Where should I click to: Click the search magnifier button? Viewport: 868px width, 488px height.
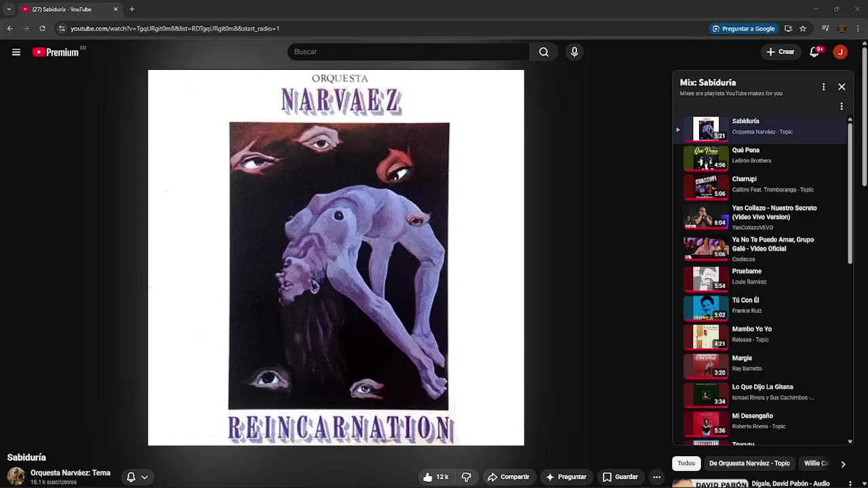pyautogui.click(x=544, y=52)
